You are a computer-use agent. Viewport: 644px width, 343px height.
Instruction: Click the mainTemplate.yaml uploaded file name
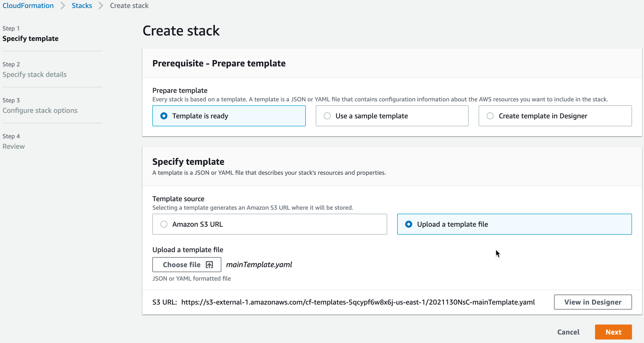pos(259,264)
